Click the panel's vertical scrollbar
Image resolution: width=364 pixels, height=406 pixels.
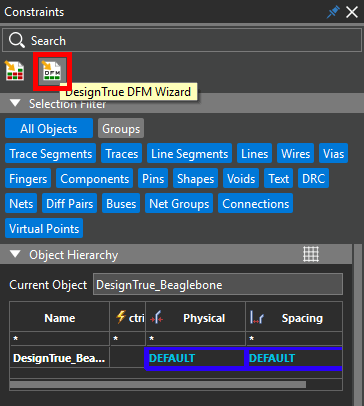coord(357,325)
